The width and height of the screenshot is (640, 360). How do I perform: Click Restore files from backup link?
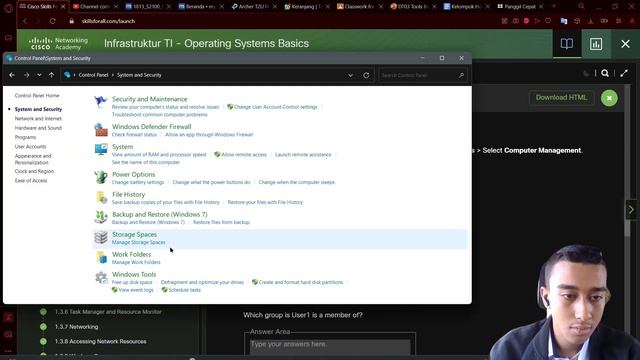click(x=221, y=222)
